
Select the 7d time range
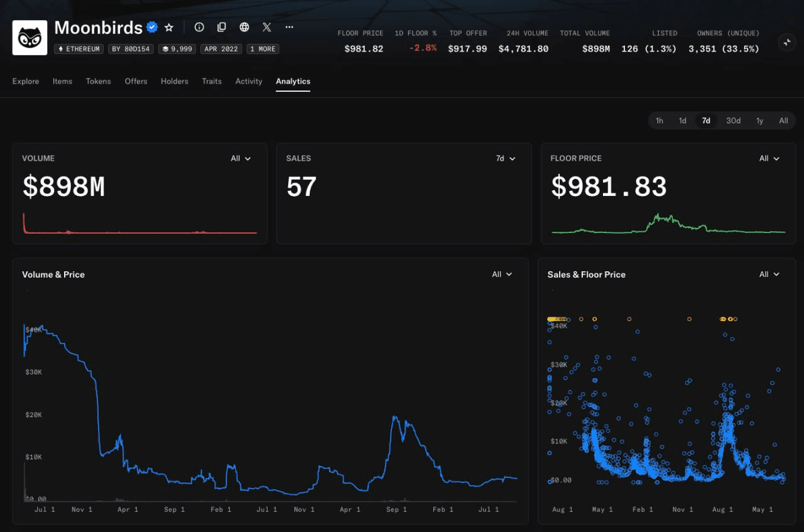tap(706, 121)
